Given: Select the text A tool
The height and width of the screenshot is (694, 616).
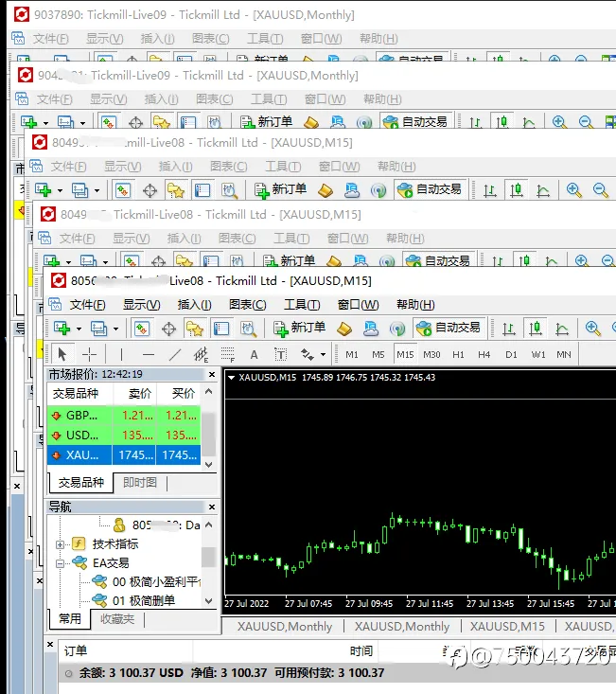Looking at the screenshot, I should pyautogui.click(x=254, y=354).
